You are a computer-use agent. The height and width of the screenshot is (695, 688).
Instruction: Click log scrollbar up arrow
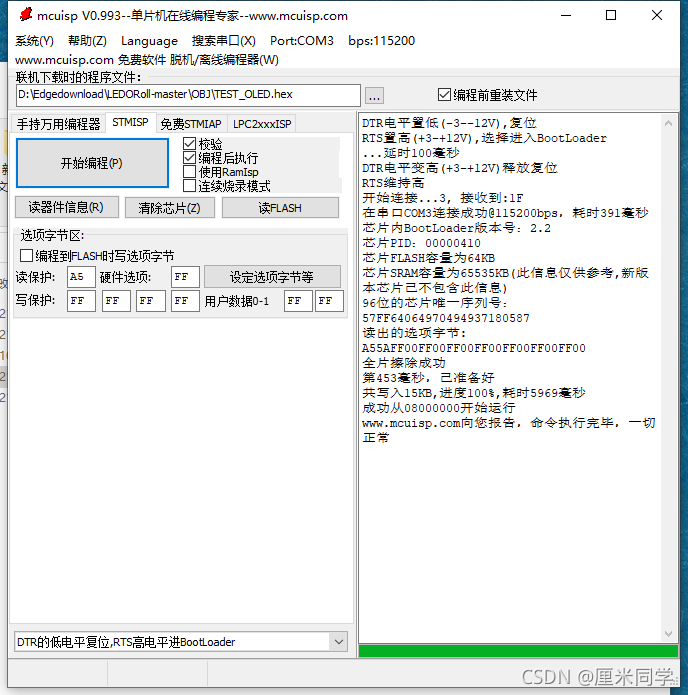tap(668, 124)
